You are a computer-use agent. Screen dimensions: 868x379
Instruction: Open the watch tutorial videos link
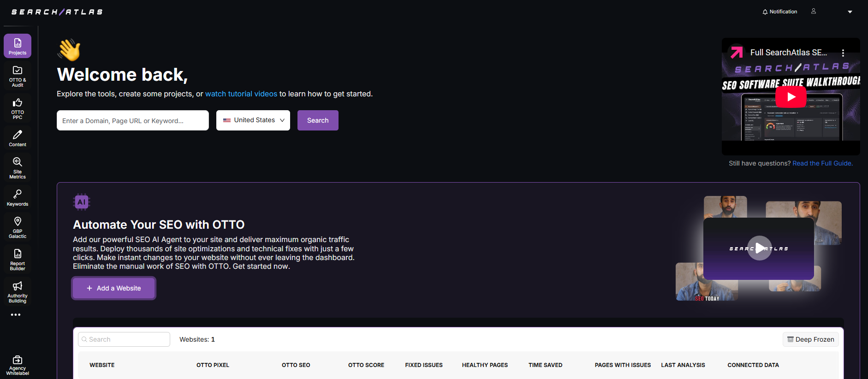(241, 94)
